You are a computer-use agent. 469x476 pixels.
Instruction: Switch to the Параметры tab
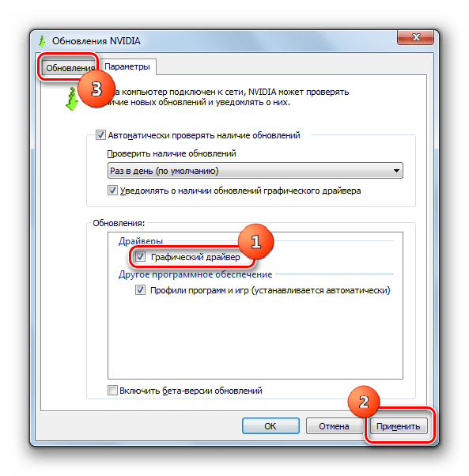(x=127, y=66)
